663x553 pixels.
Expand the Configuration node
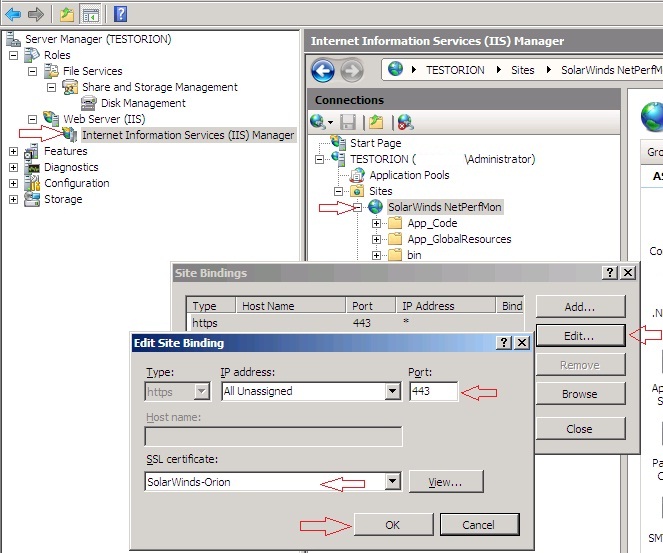14,183
